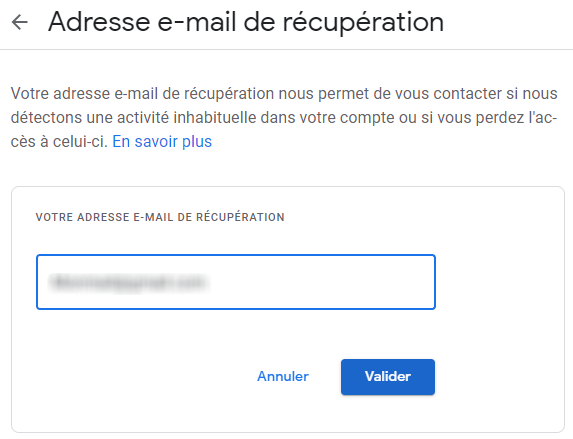The height and width of the screenshot is (439, 573).
Task: Return to previous page via back arrow
Action: tap(20, 22)
